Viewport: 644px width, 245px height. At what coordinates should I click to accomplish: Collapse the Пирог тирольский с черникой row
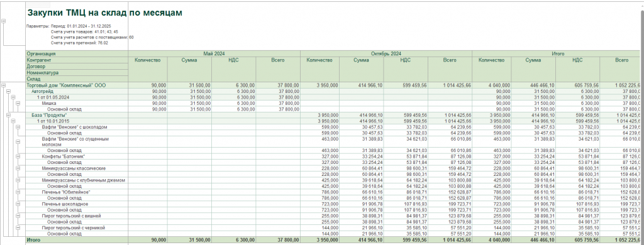click(17, 227)
